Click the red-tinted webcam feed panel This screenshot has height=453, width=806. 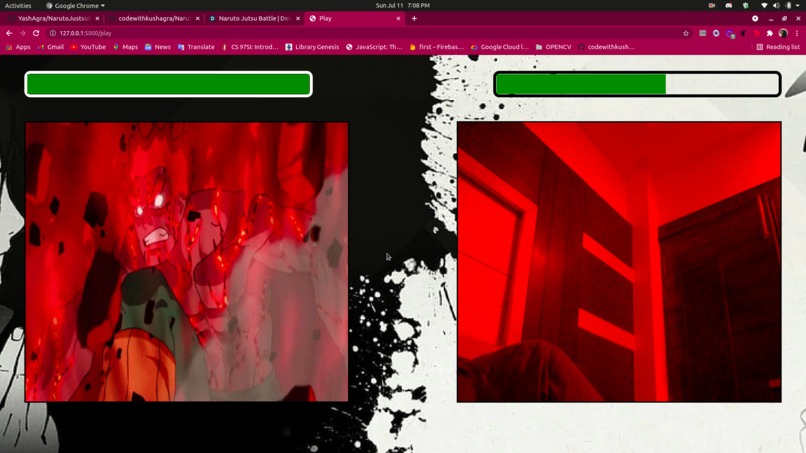pos(619,262)
